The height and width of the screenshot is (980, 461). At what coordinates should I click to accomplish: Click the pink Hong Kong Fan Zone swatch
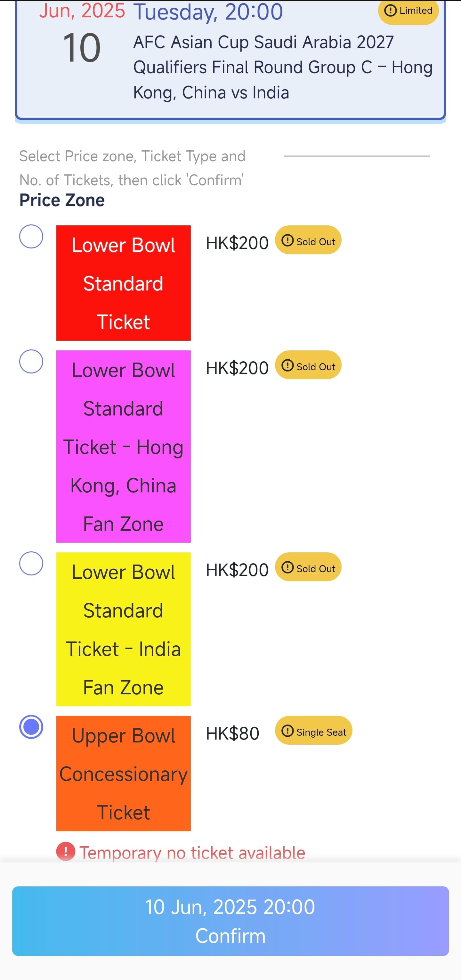[124, 446]
